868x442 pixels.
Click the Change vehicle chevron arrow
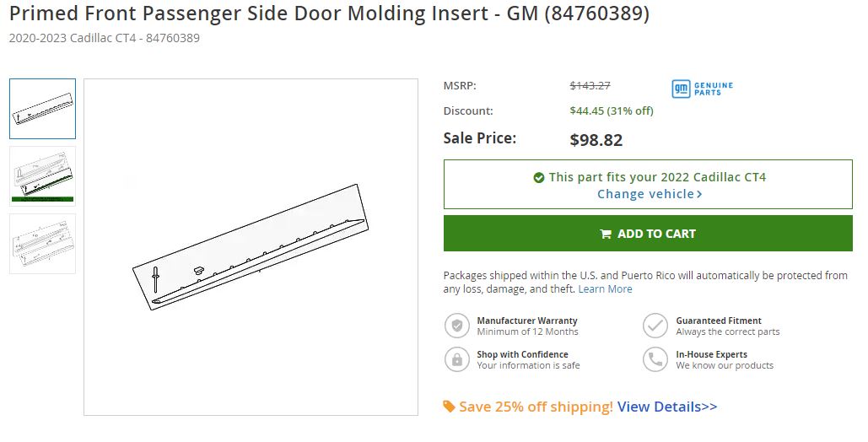[x=700, y=194]
